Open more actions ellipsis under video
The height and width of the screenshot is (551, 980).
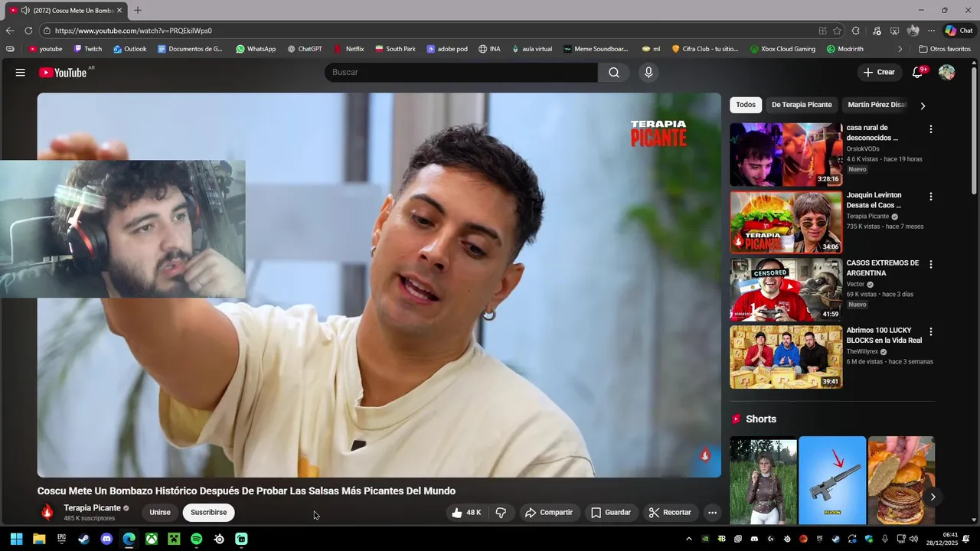[x=712, y=513]
